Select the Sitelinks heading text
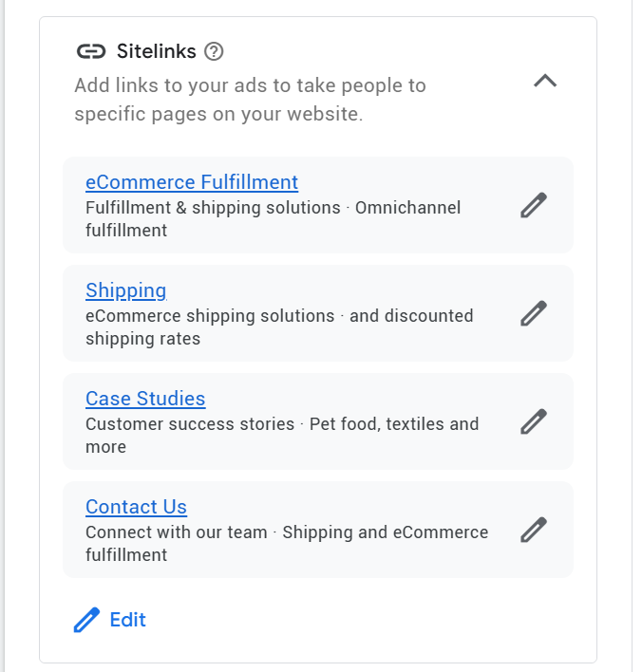642x672 pixels. pos(156,51)
